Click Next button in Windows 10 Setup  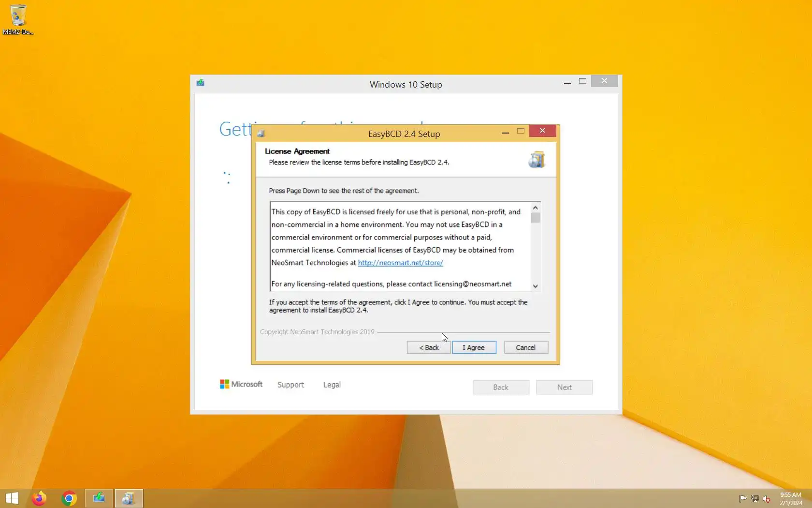pyautogui.click(x=564, y=387)
